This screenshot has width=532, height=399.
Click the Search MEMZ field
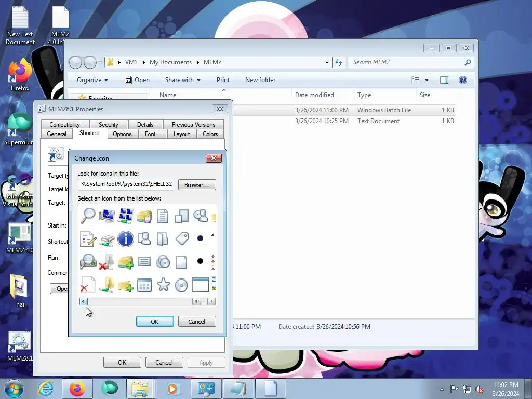click(411, 62)
